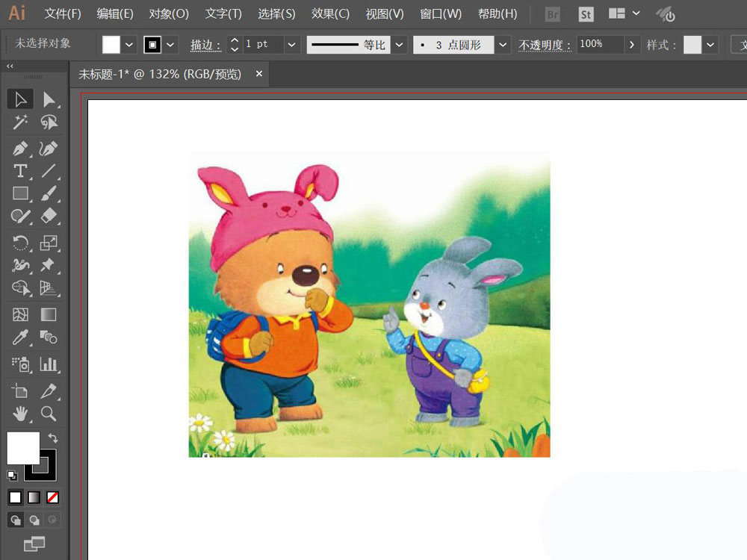Screen dimensions: 747x560
Task: Open Adobe Stock with St button
Action: (586, 14)
